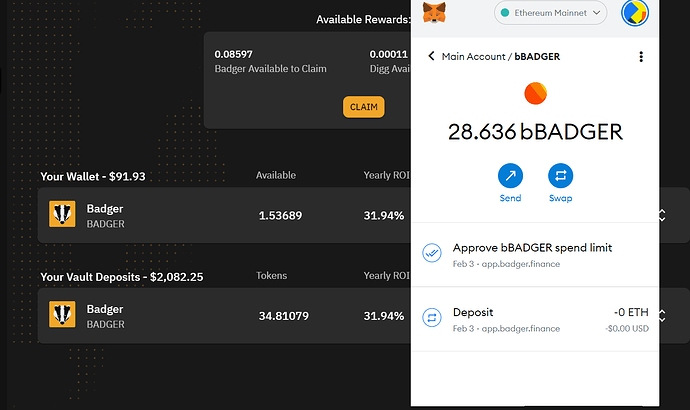Click the CLAIM rewards button

(x=363, y=106)
